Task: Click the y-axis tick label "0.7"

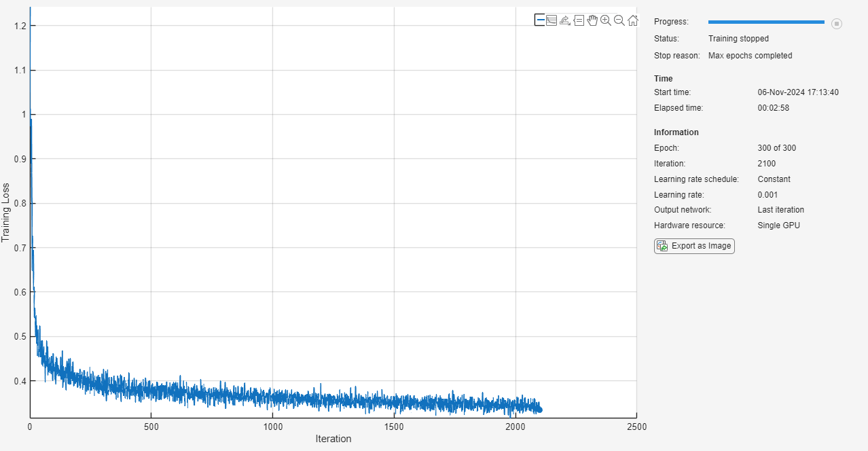Action: (x=19, y=248)
